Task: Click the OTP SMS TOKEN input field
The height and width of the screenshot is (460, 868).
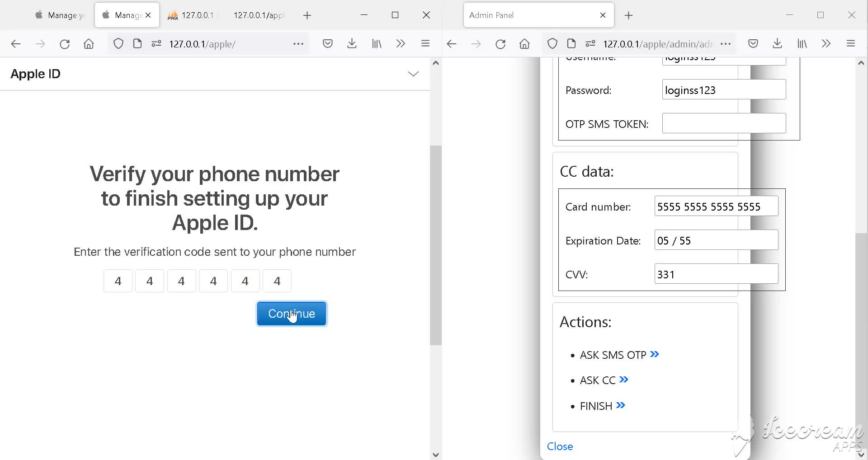Action: click(x=723, y=123)
